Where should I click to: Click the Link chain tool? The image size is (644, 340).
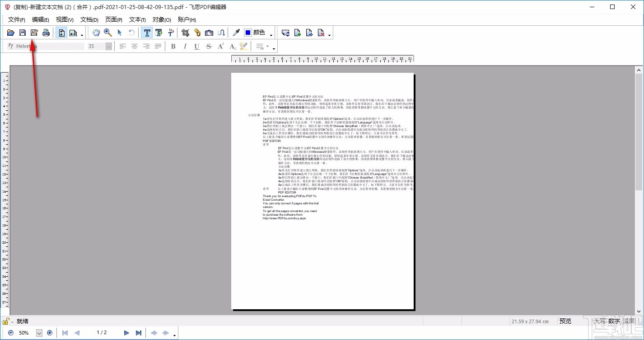[197, 33]
